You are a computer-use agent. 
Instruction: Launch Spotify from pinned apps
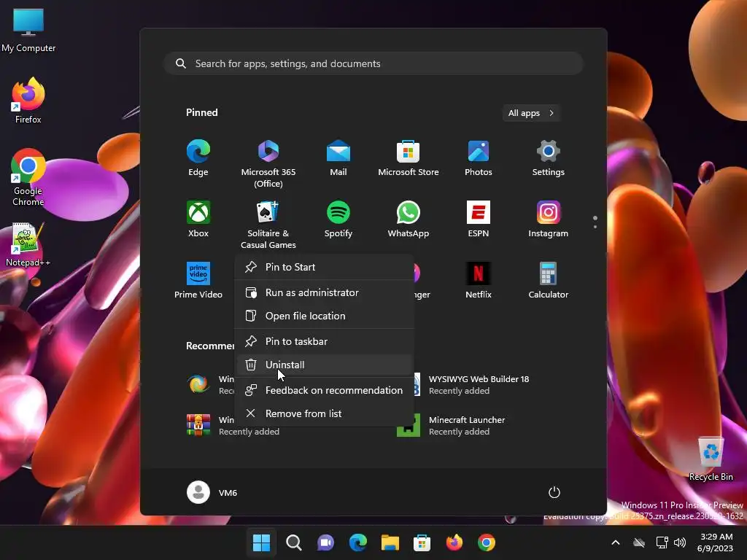click(x=338, y=219)
